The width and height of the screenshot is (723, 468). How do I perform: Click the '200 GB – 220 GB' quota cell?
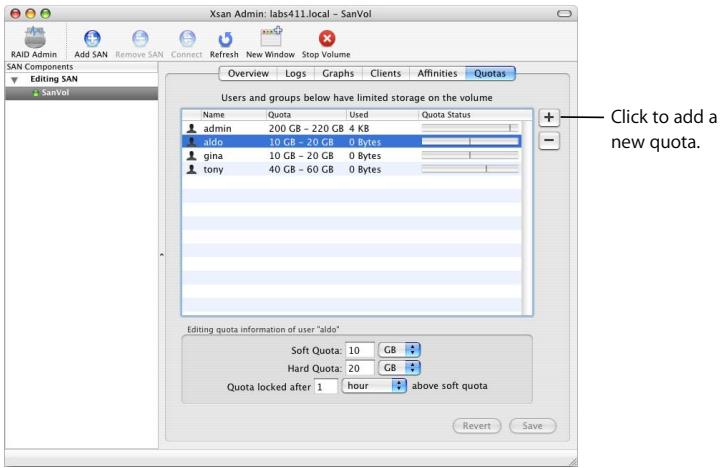[x=306, y=128]
